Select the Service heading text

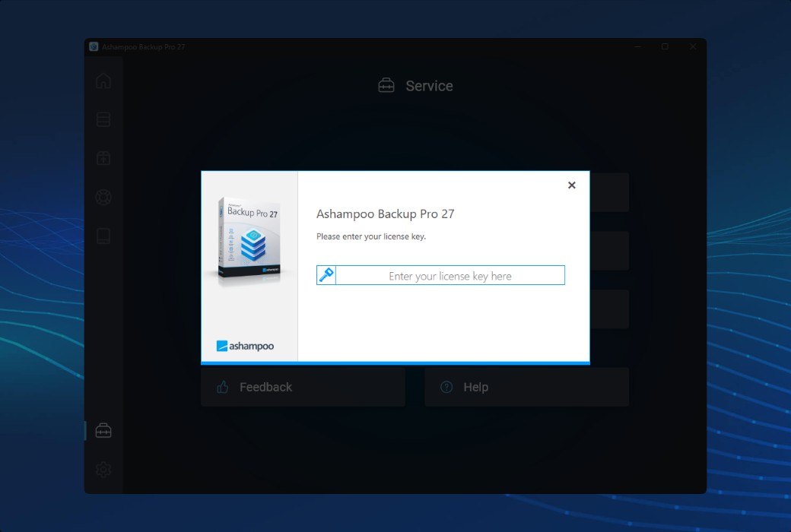[430, 85]
